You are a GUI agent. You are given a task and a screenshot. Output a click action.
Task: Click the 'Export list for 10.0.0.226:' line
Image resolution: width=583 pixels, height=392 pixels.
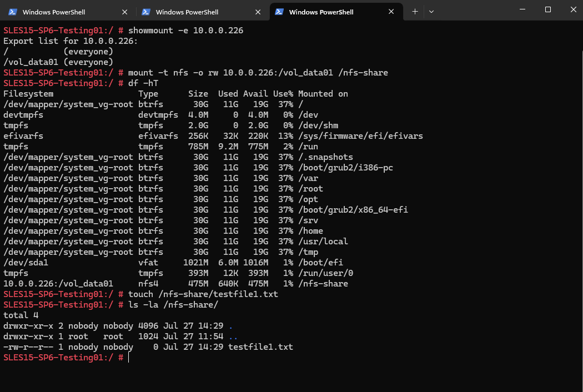point(71,41)
